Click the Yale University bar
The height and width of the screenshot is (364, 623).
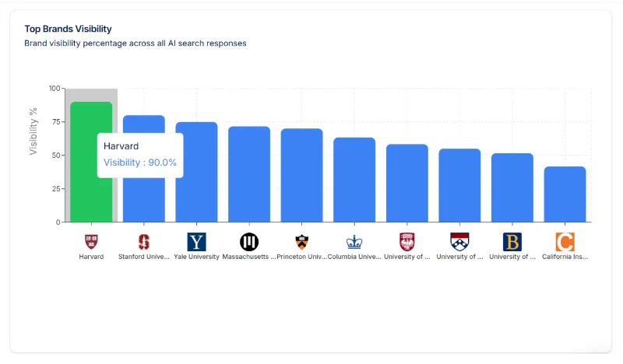(x=196, y=171)
